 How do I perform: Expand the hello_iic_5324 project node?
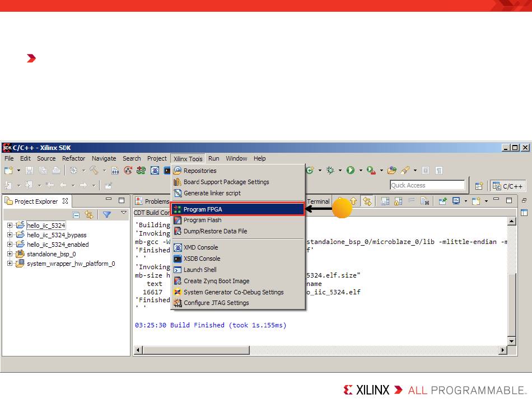(x=10, y=225)
